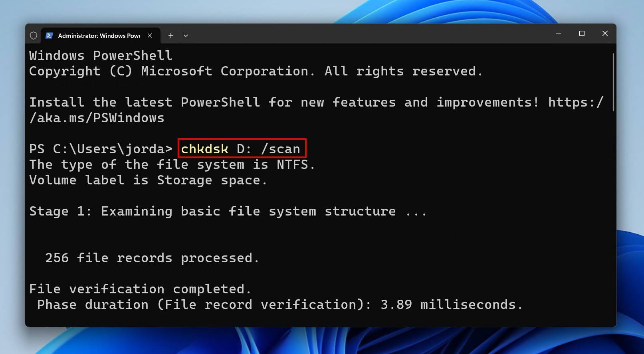This screenshot has width=644, height=354.
Task: Minimize the terminal window
Action: pyautogui.click(x=559, y=34)
